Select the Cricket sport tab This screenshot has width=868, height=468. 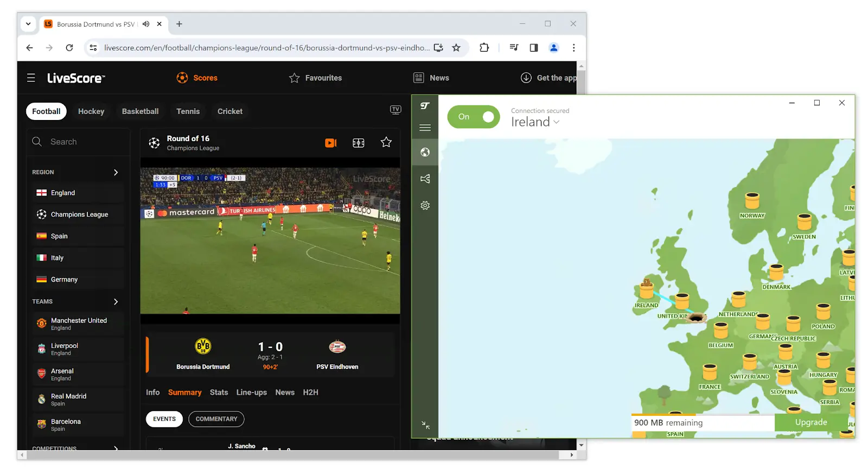pyautogui.click(x=230, y=111)
